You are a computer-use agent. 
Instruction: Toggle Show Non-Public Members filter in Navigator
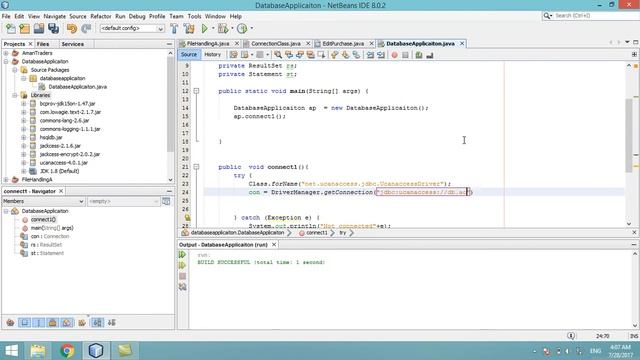tap(52, 322)
